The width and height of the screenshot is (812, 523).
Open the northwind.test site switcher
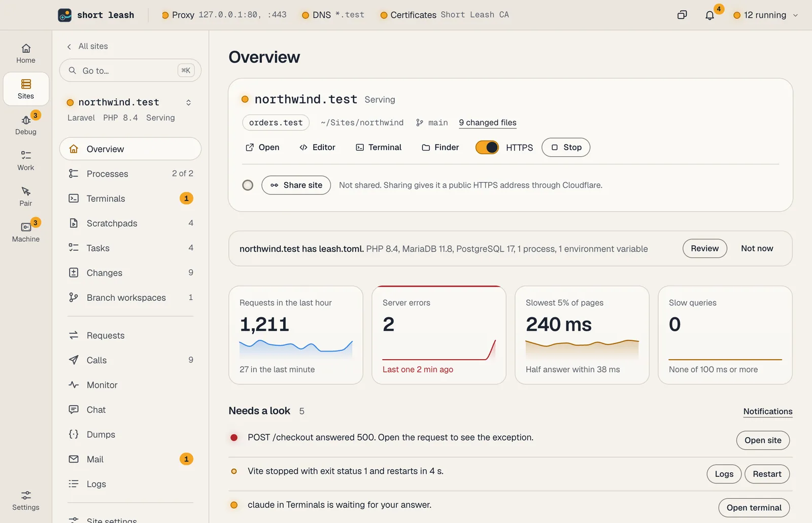188,102
